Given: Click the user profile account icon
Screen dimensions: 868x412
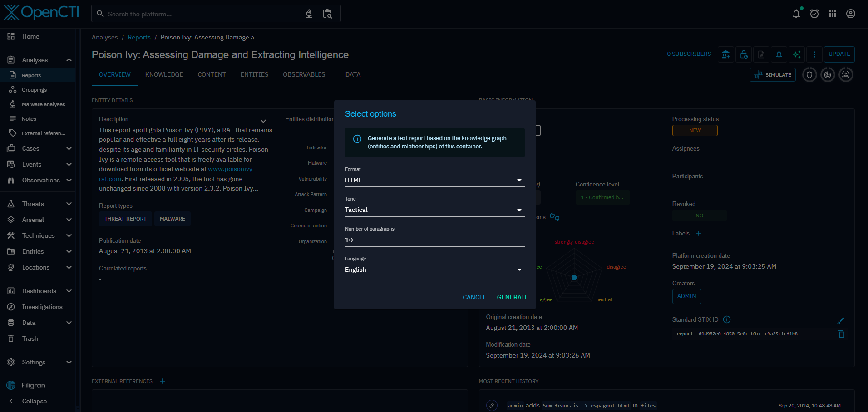Looking at the screenshot, I should pyautogui.click(x=850, y=14).
